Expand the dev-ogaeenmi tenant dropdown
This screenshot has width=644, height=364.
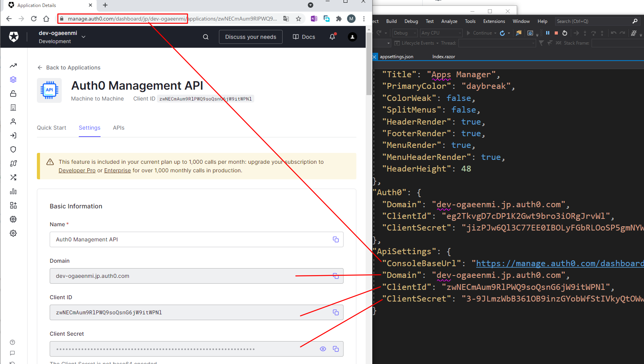(83, 37)
